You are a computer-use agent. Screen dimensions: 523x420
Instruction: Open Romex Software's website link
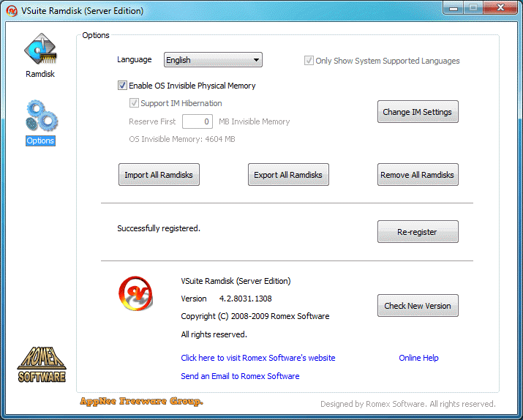(257, 358)
